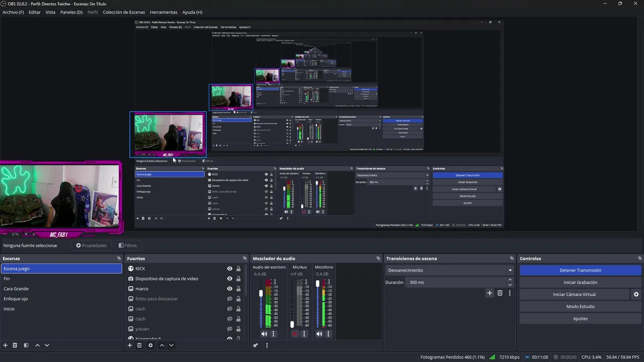Viewport: 644px width, 362px height.
Task: Click Iniciar Cámara Virtual button
Action: 575,295
